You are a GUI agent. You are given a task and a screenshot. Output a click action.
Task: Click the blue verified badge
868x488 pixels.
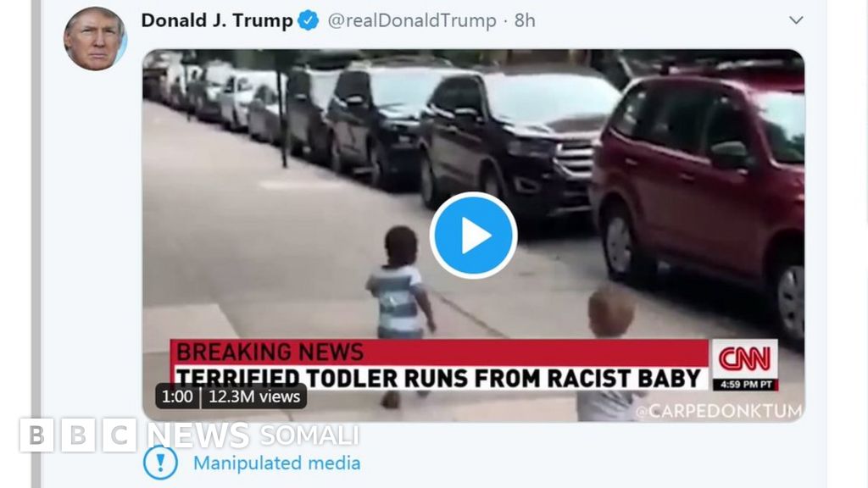pos(309,20)
